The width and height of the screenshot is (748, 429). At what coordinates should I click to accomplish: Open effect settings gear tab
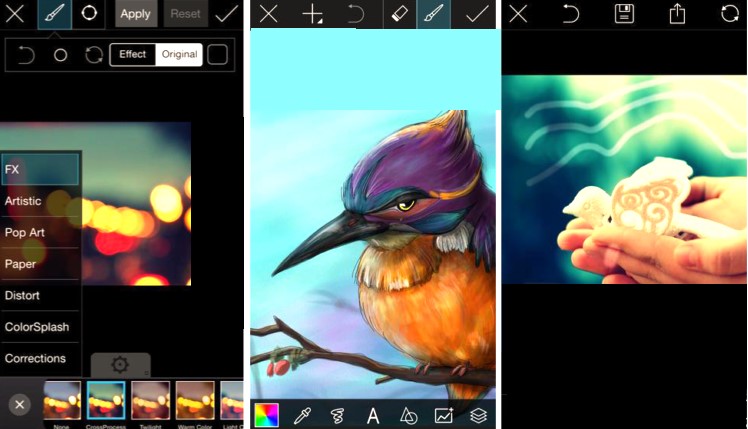click(120, 365)
